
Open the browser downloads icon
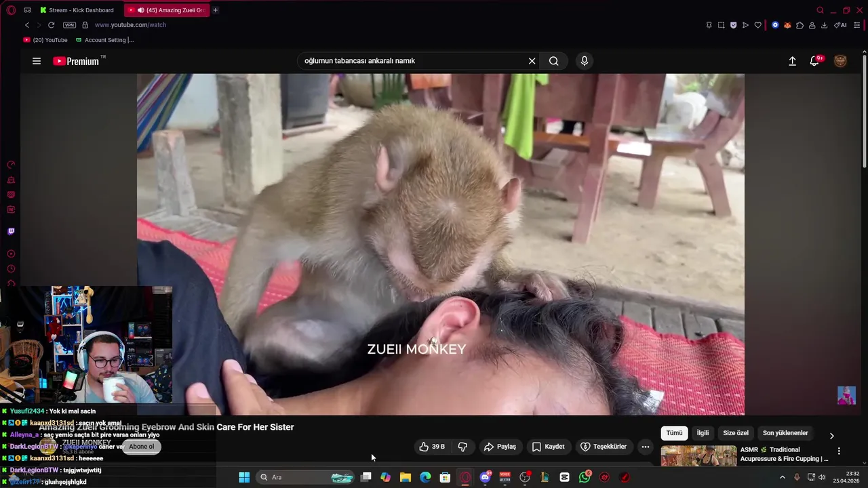coord(824,25)
